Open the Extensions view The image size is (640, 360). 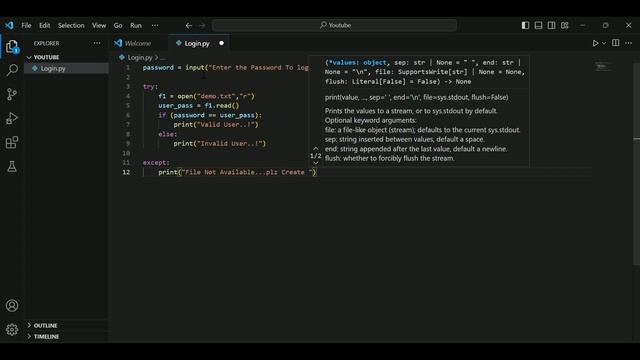point(12,142)
